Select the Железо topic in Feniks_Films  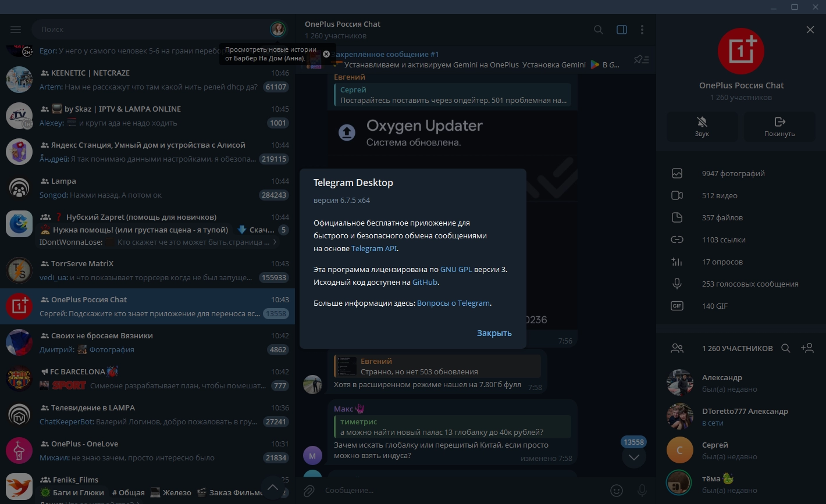[170, 493]
